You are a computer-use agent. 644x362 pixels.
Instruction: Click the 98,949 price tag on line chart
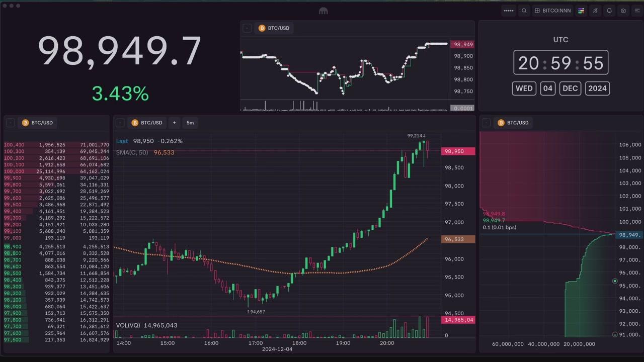click(x=462, y=44)
